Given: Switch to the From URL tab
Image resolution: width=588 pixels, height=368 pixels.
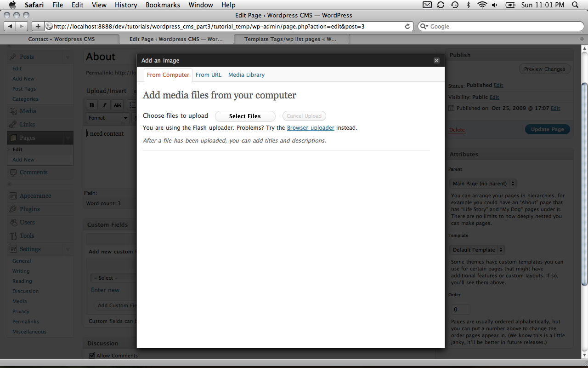Looking at the screenshot, I should (209, 75).
